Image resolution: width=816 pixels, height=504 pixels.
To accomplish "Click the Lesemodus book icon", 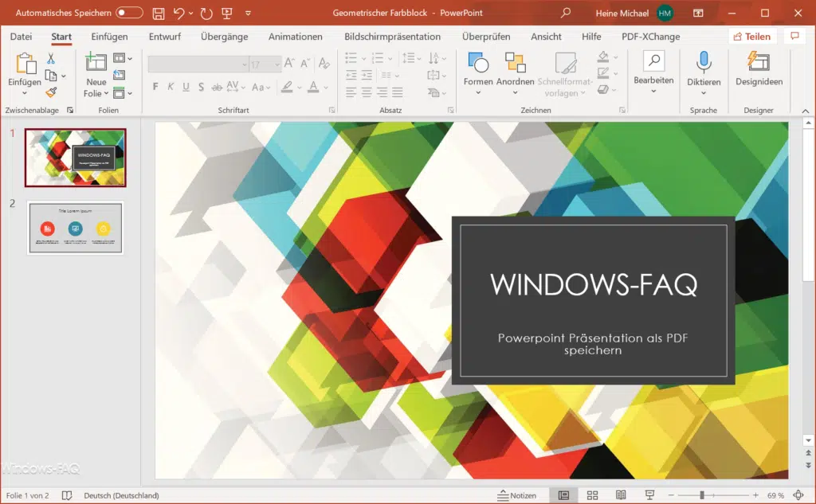I will 621,494.
